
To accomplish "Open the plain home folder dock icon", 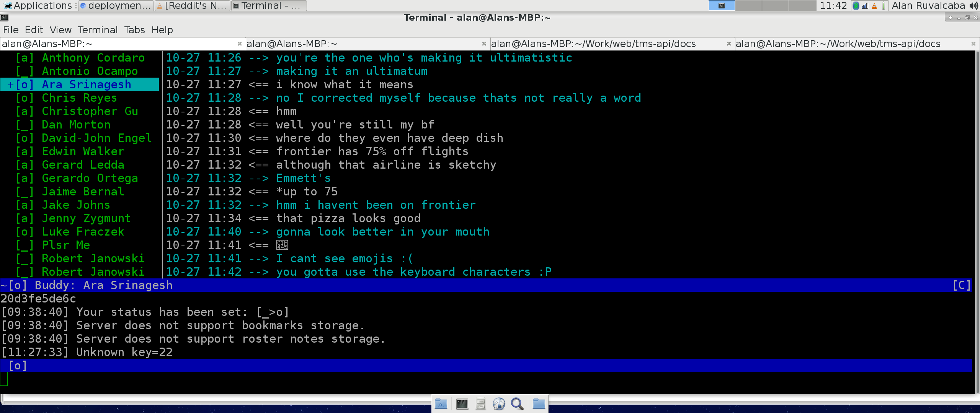I will tap(539, 404).
